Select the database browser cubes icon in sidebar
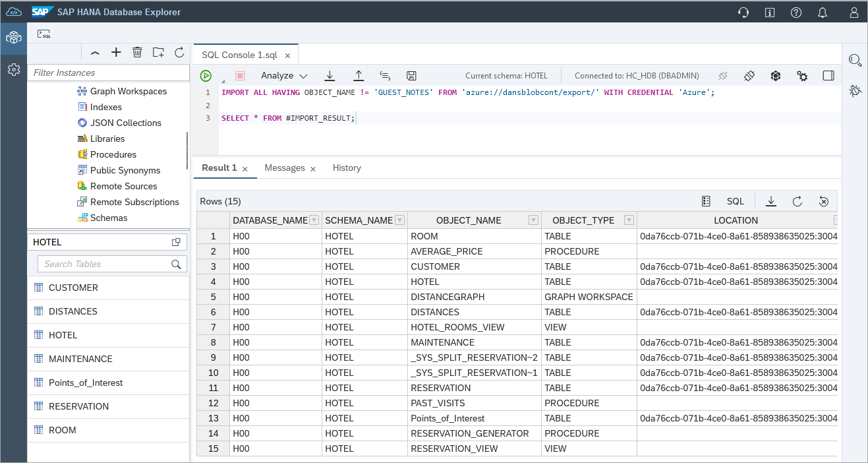The width and height of the screenshot is (868, 463). (x=13, y=38)
